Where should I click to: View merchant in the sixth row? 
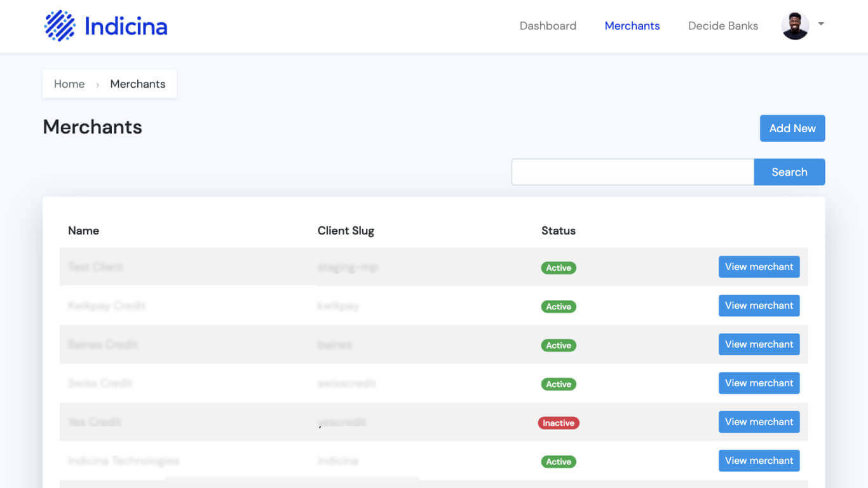point(759,461)
